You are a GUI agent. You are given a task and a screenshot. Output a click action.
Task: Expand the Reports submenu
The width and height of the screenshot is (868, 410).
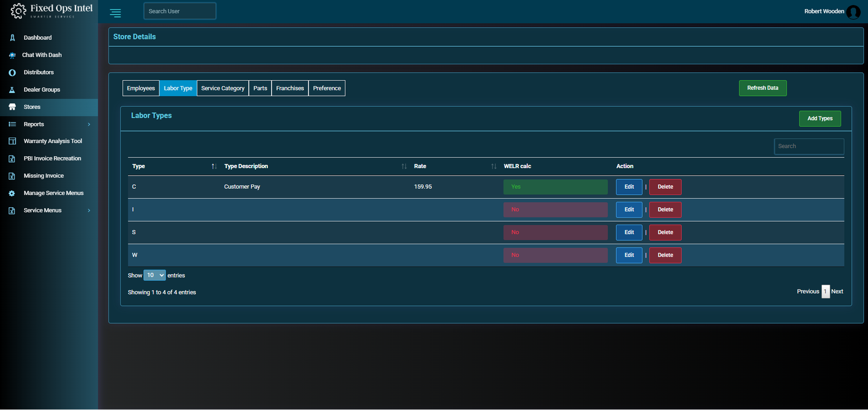[x=89, y=124]
